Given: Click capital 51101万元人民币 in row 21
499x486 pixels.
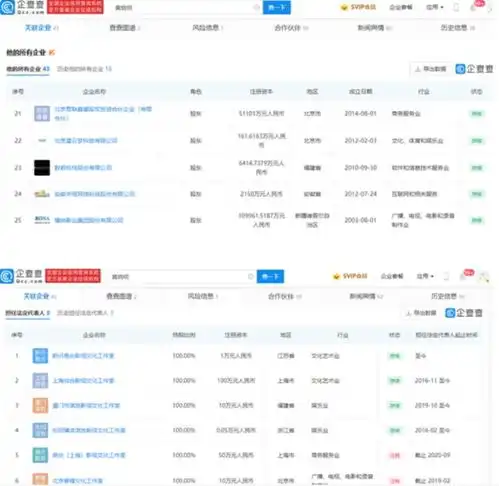Looking at the screenshot, I should [x=261, y=114].
